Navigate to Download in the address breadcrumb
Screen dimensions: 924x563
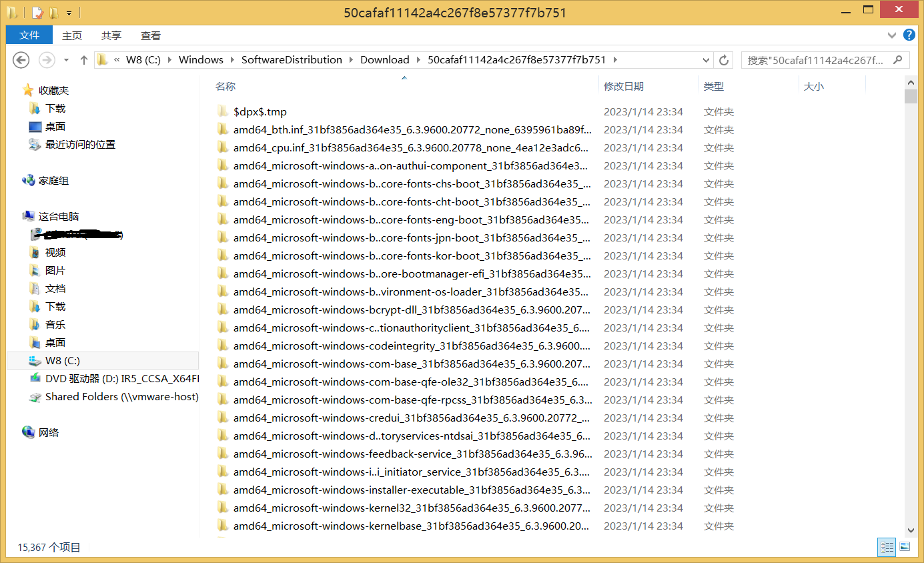click(385, 59)
